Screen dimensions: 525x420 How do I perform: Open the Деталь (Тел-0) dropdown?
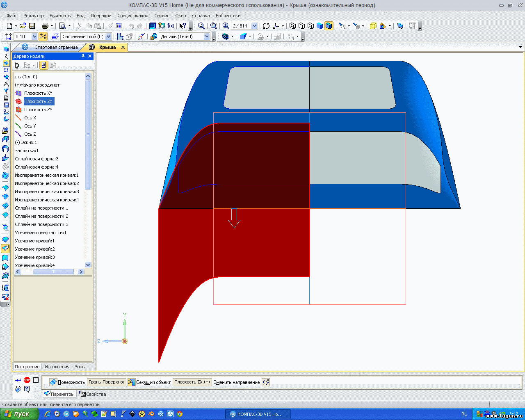(207, 37)
